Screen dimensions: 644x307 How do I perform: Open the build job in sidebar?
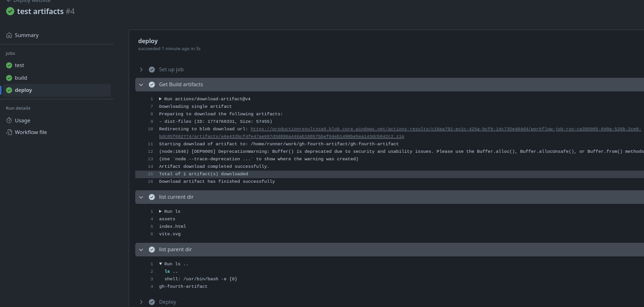21,78
